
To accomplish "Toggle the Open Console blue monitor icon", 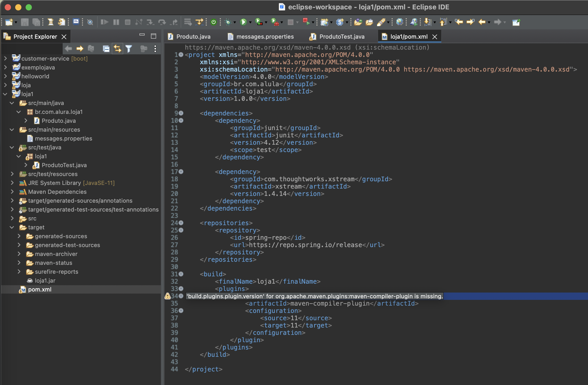I will (x=76, y=22).
